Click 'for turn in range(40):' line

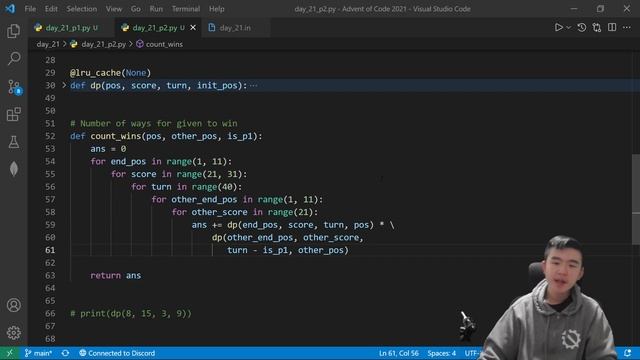187,187
